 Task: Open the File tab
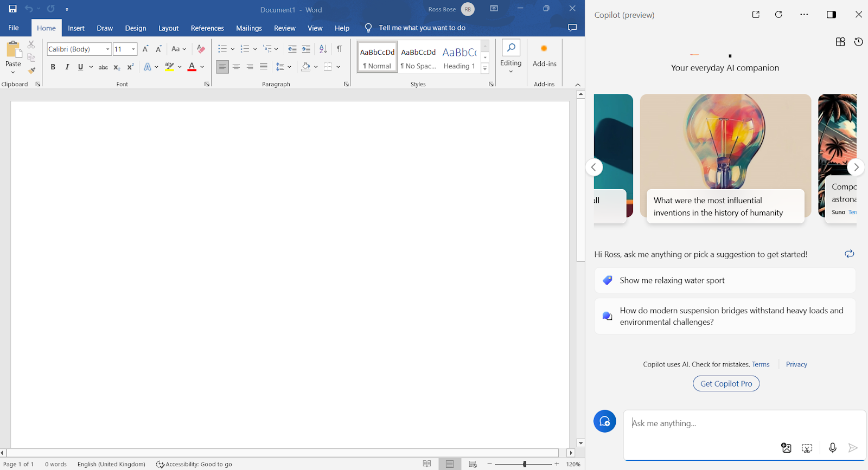14,28
